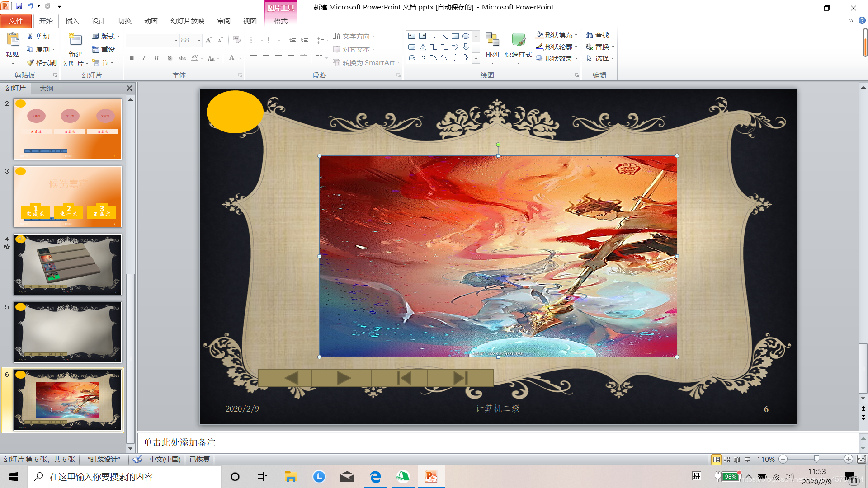Screen dimensions: 868x488
Task: Click the Reset (重设) slide button
Action: [104, 49]
